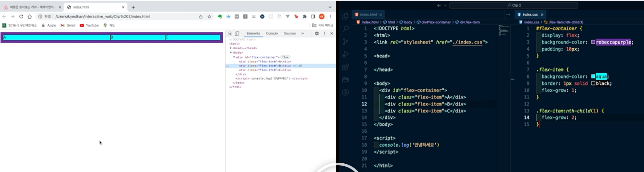The image size is (644, 172).
Task: Open the Extensions view in VS Code
Action: pos(346,67)
